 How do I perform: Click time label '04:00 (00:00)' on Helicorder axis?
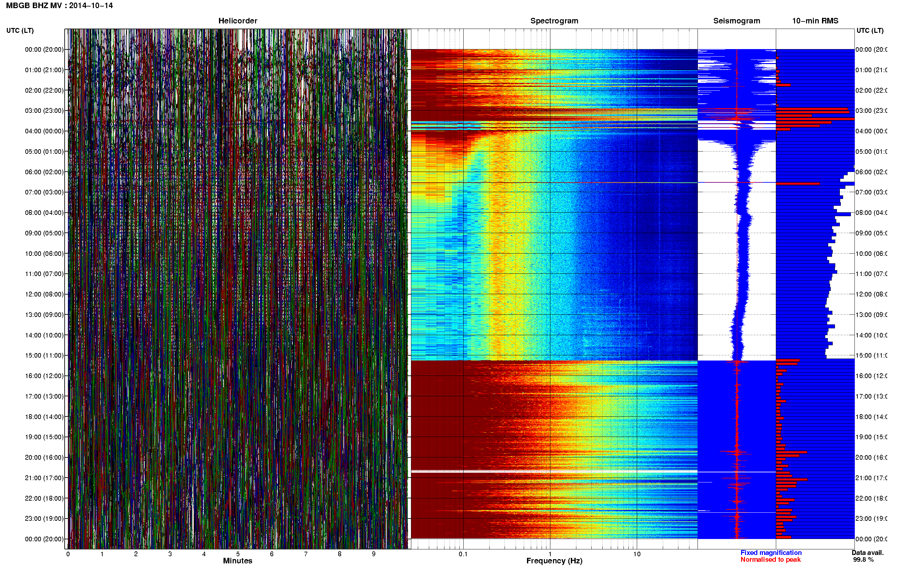click(44, 131)
